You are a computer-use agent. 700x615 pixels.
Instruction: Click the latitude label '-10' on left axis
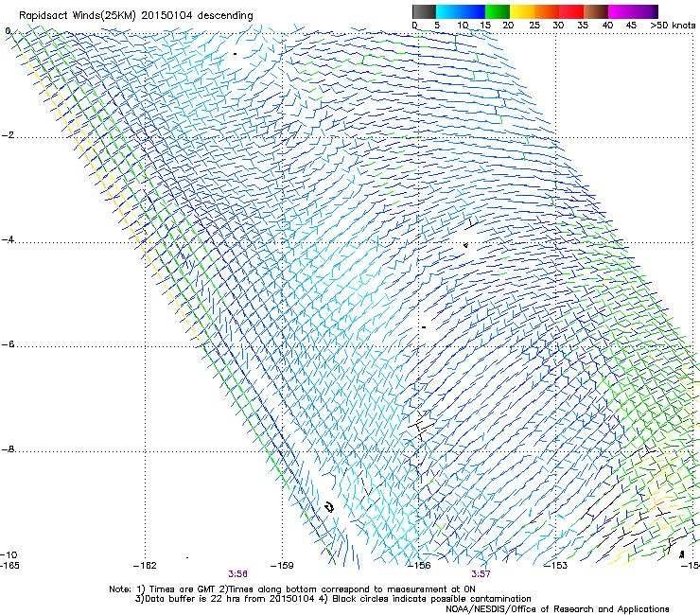coord(9,555)
